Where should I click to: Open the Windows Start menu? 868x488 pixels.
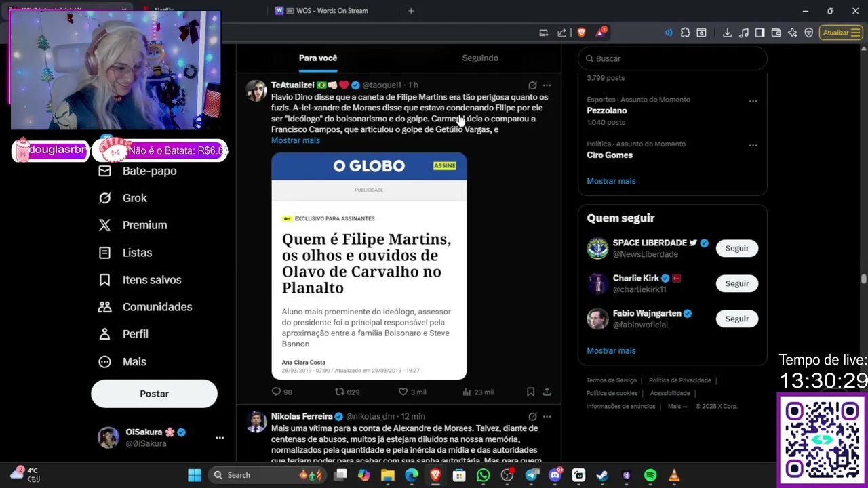click(194, 475)
